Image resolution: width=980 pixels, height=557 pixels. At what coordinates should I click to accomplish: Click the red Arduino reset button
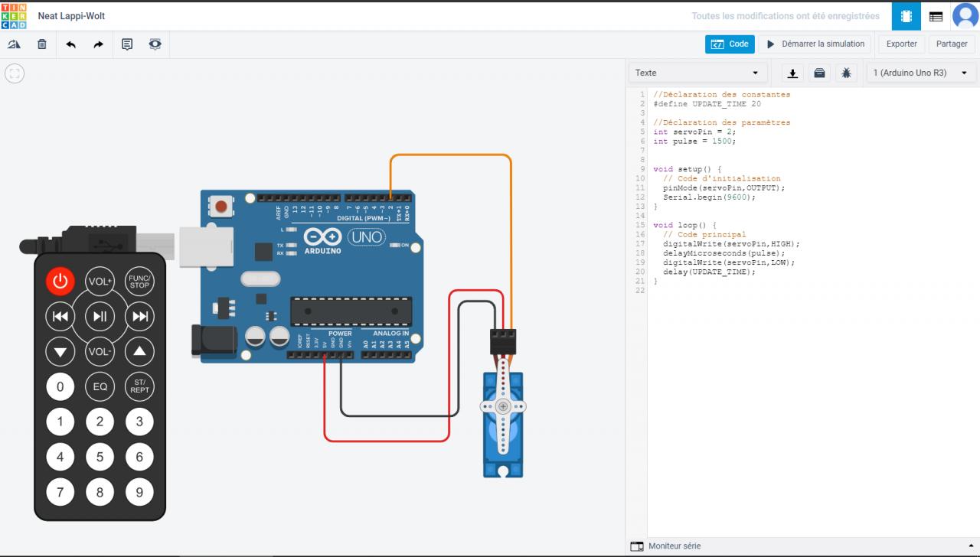[222, 206]
